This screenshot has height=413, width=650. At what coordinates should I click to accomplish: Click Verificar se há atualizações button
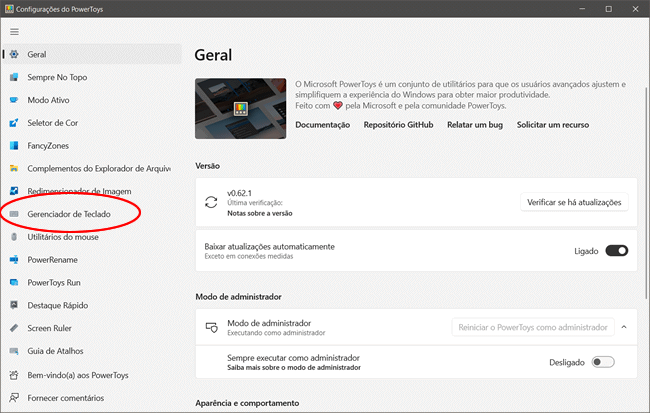(x=576, y=202)
